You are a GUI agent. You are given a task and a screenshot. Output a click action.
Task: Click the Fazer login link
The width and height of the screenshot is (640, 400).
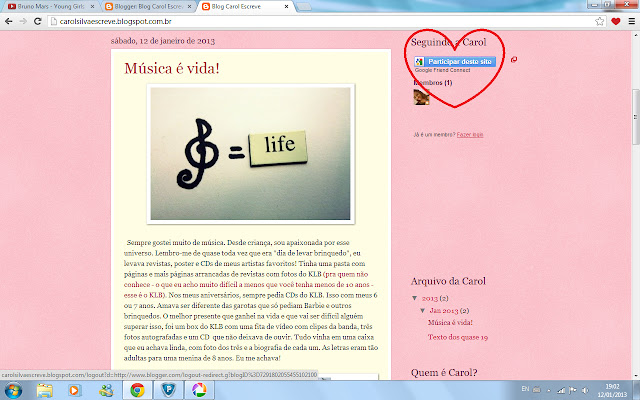click(470, 135)
